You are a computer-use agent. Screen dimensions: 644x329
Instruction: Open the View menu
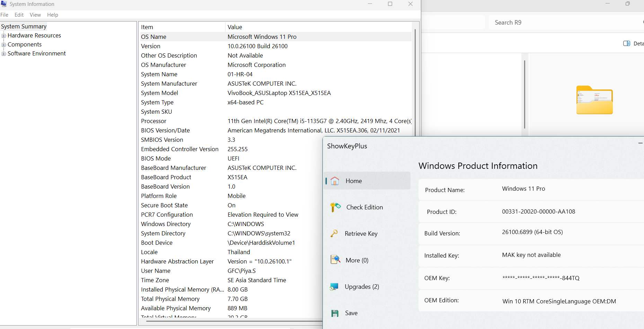[35, 15]
